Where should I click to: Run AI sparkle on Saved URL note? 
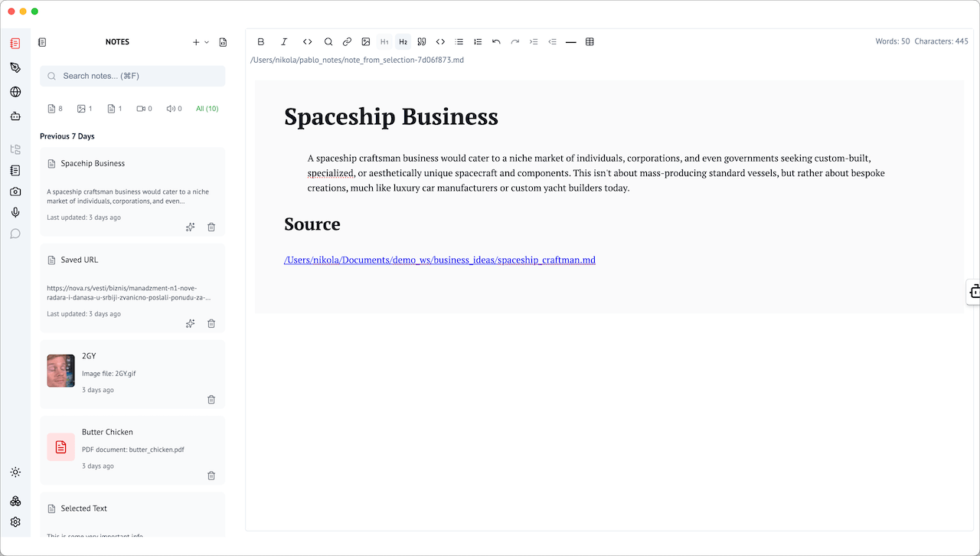pos(191,323)
